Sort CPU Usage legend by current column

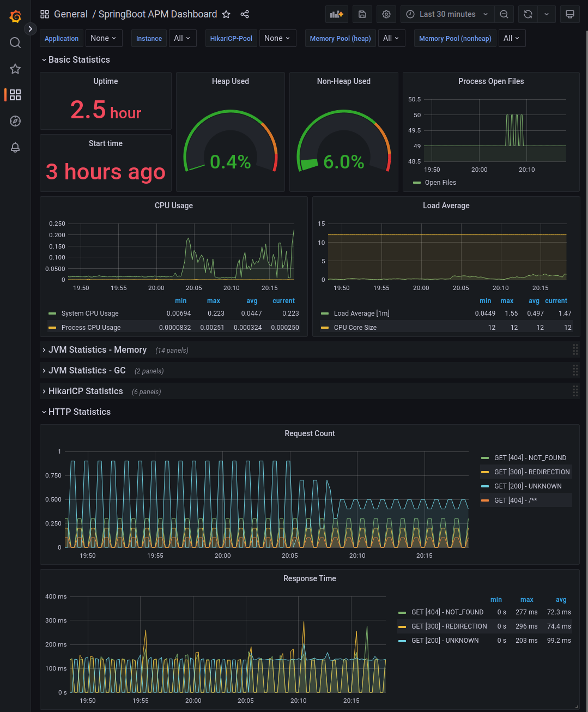(x=283, y=301)
